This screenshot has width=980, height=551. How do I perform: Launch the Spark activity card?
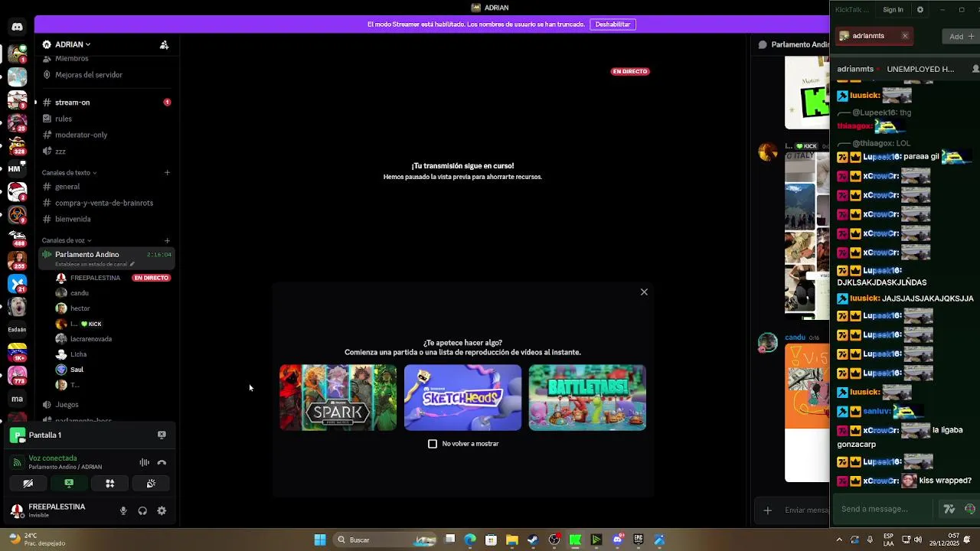pos(338,397)
